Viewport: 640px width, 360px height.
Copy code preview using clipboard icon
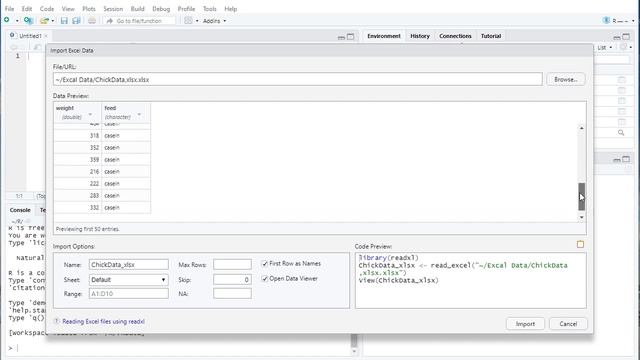tap(580, 244)
